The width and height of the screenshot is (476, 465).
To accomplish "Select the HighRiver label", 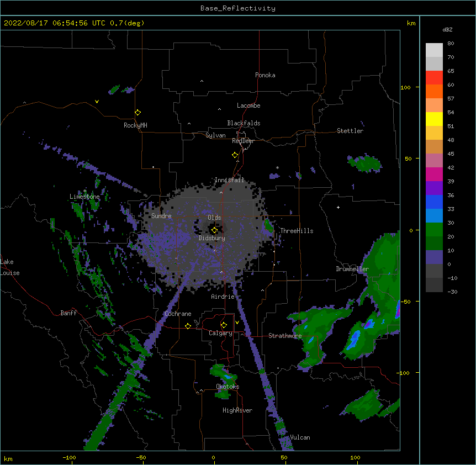I will click(x=237, y=410).
